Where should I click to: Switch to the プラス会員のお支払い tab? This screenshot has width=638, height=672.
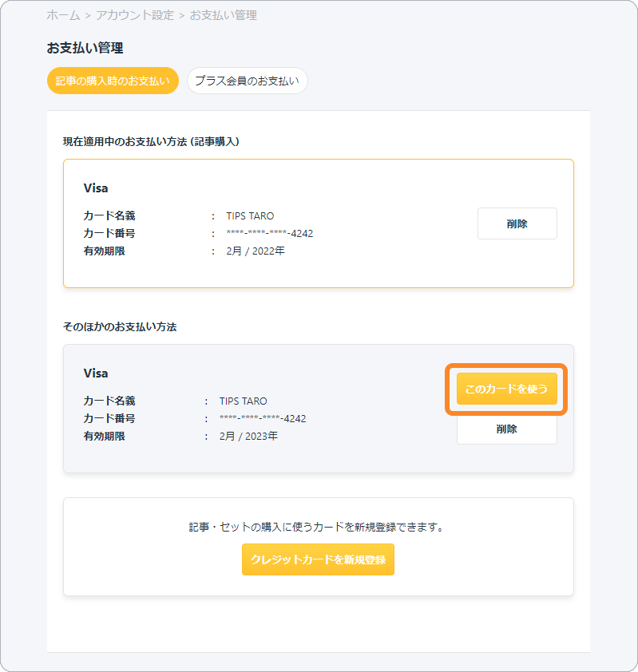coord(248,81)
